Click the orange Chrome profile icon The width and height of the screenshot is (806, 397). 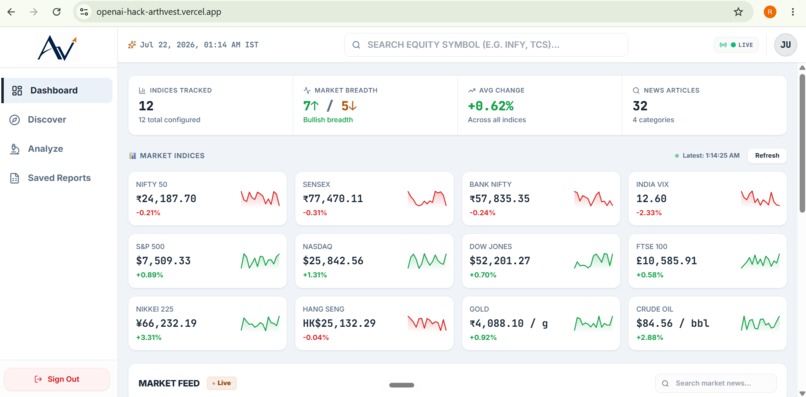[x=770, y=12]
